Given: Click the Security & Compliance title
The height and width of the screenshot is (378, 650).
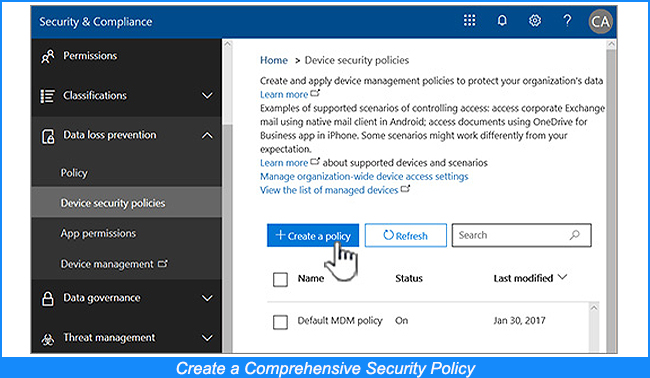Looking at the screenshot, I should (x=96, y=22).
